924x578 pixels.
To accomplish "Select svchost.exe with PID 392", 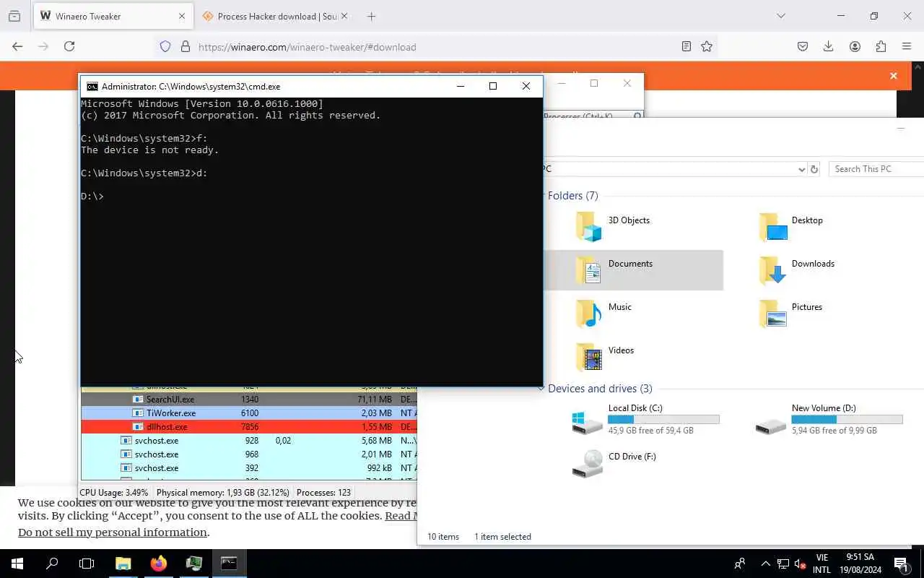I will (x=249, y=468).
